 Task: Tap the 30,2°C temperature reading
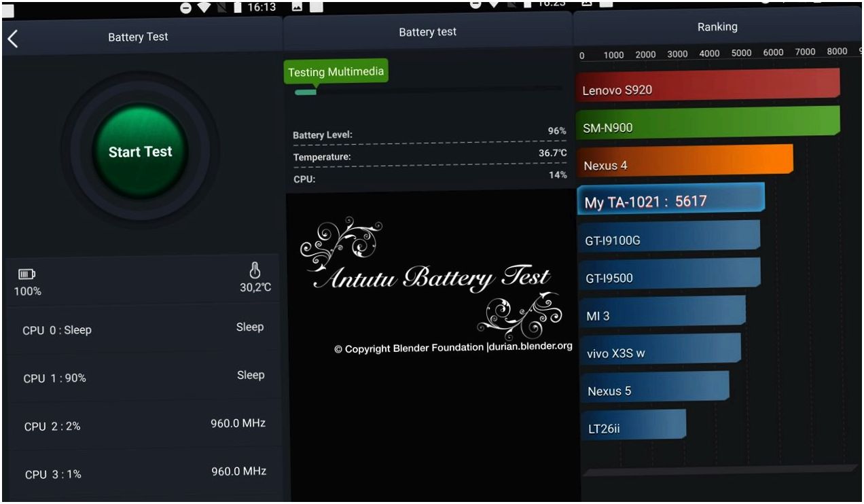[x=255, y=288]
